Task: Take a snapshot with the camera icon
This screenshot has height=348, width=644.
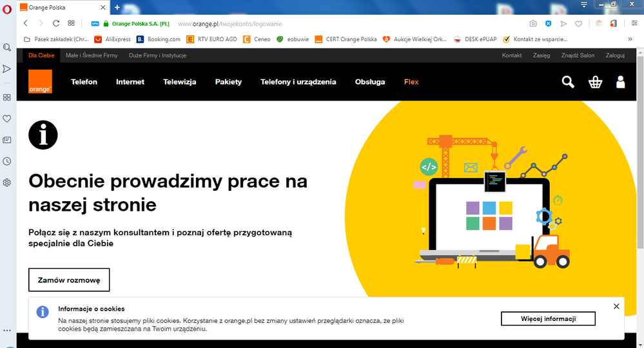Action: coord(533,24)
